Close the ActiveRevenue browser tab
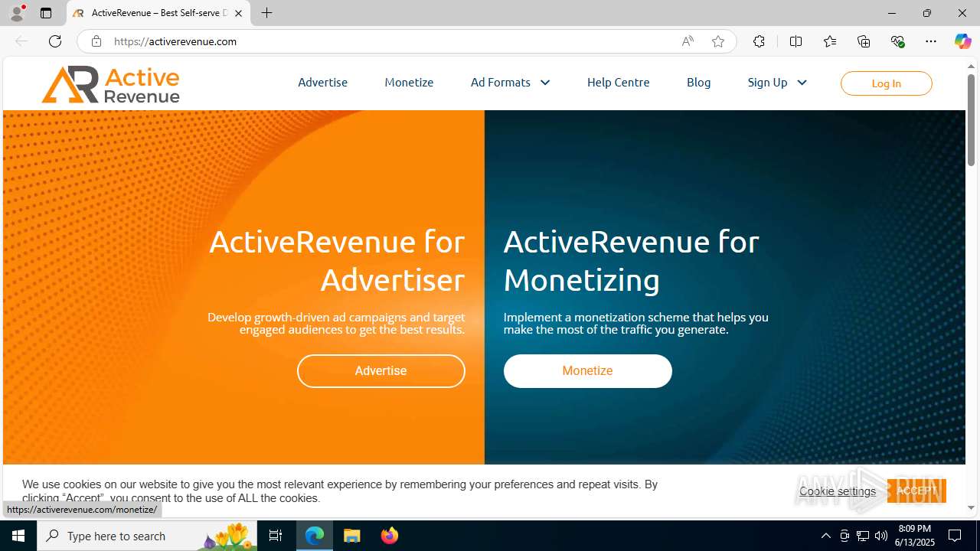This screenshot has height=551, width=980. tap(238, 13)
